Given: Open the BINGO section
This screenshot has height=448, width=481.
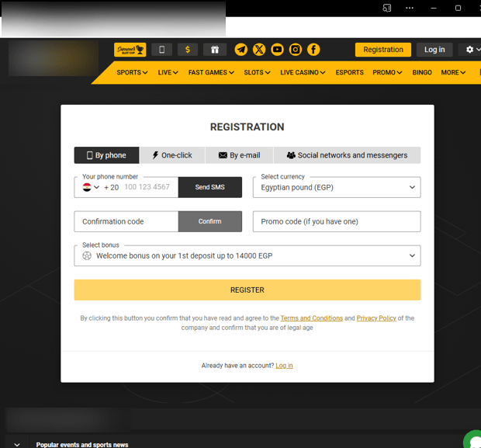Looking at the screenshot, I should pyautogui.click(x=422, y=73).
